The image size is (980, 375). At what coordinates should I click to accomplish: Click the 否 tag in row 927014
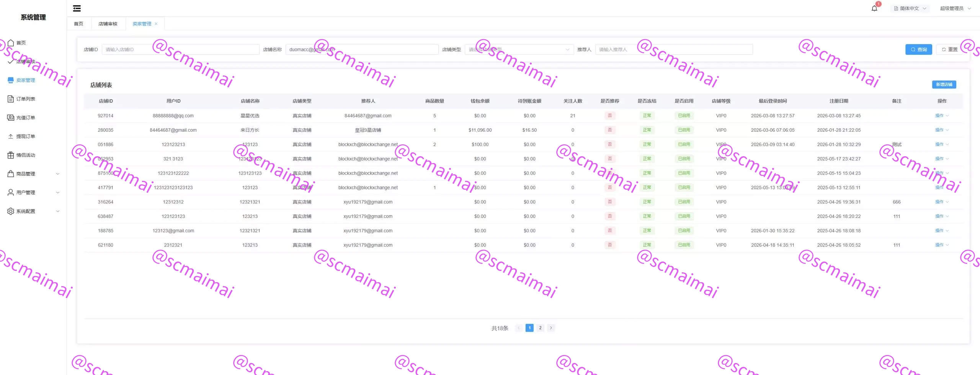610,116
